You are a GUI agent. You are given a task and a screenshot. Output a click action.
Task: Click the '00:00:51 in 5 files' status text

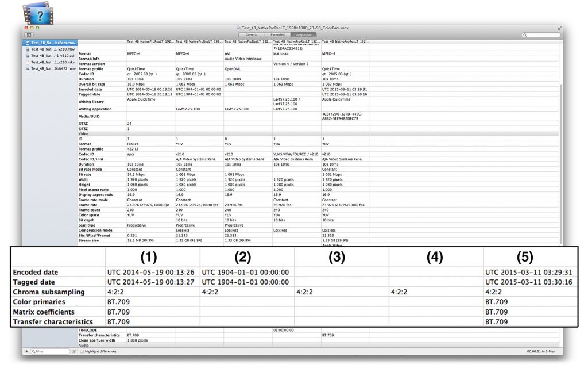pos(541,352)
